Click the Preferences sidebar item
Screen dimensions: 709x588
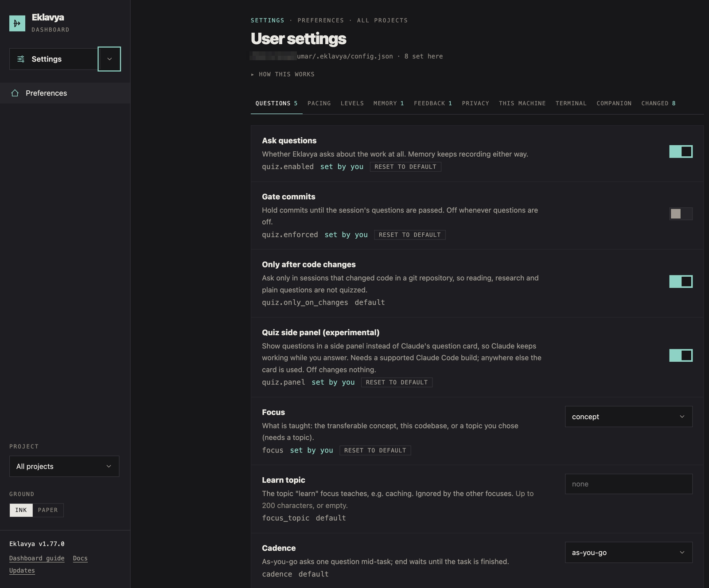[65, 93]
